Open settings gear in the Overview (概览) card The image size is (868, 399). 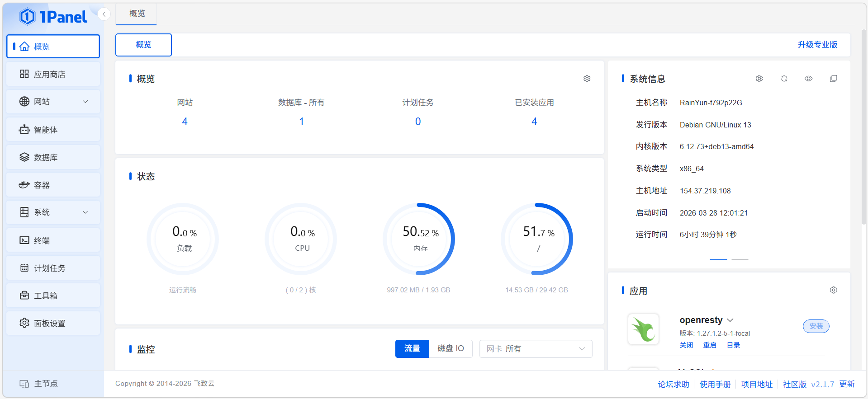[587, 79]
